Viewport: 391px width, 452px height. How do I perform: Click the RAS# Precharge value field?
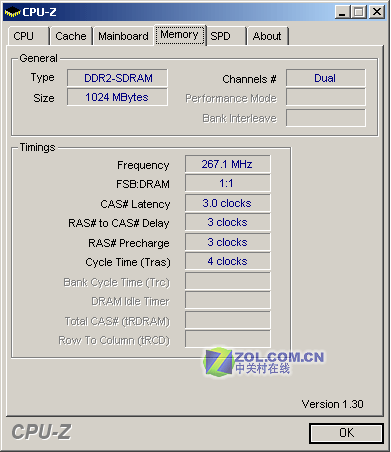coord(228,242)
